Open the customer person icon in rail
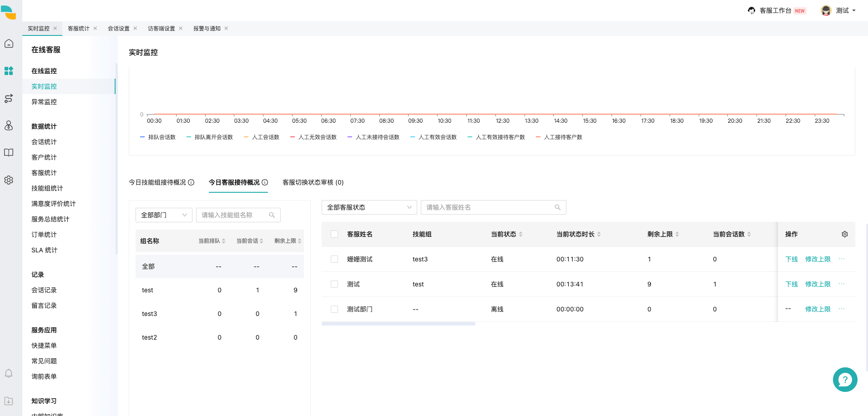 click(9, 125)
